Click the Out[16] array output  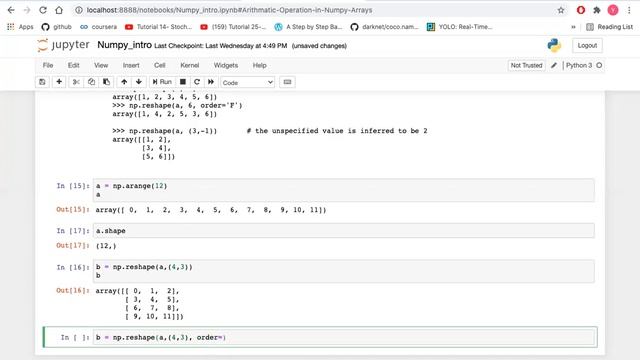pyautogui.click(x=140, y=304)
